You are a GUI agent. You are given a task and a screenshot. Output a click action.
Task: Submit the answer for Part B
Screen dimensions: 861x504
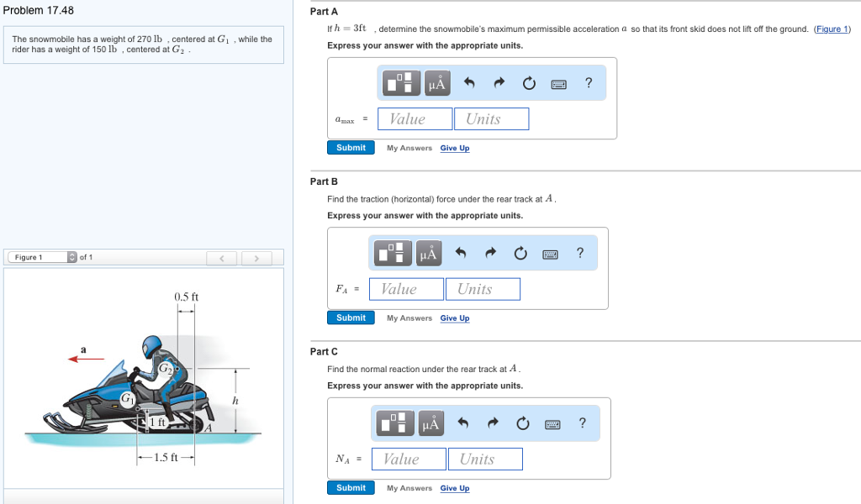point(351,318)
